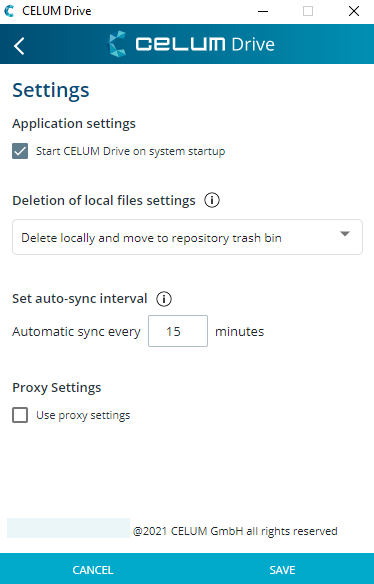Open info icon for deletion of local files
374x584 pixels.
coord(212,201)
